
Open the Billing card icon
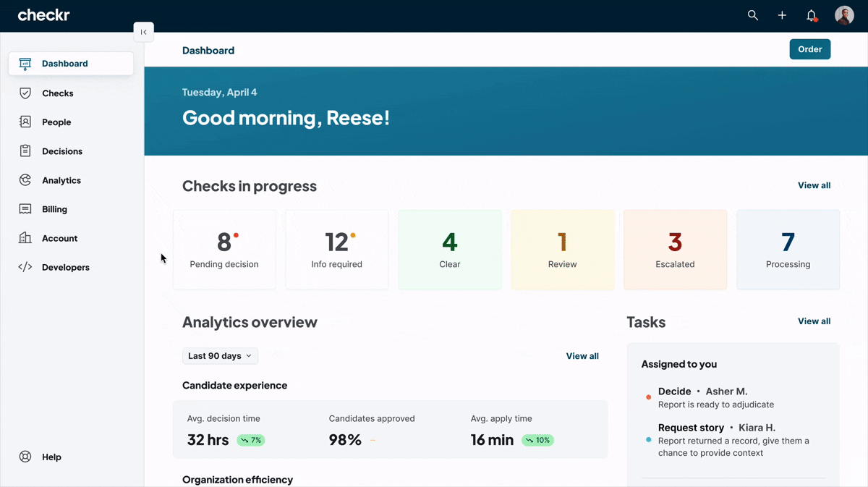25,208
